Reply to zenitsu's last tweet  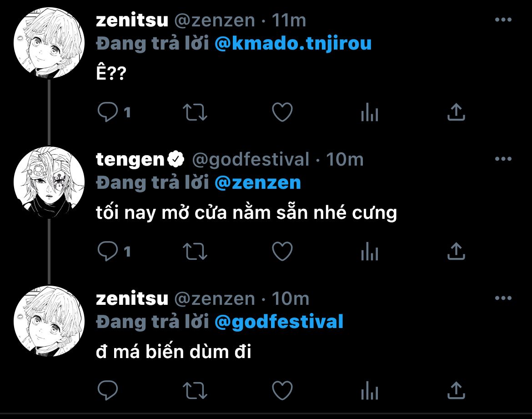coord(108,390)
